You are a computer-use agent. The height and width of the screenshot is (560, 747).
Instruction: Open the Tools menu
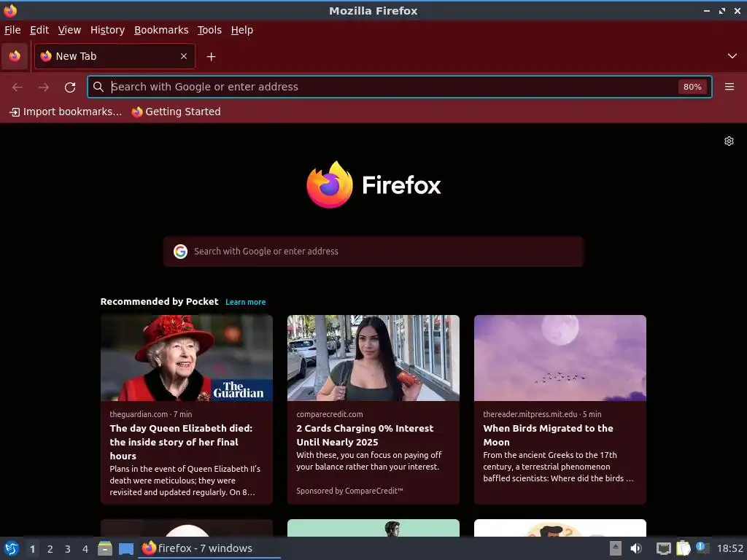[x=209, y=30]
